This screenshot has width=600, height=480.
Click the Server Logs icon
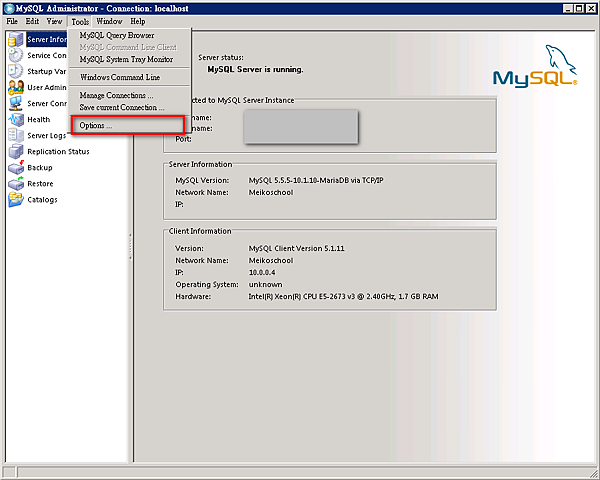[x=16, y=136]
